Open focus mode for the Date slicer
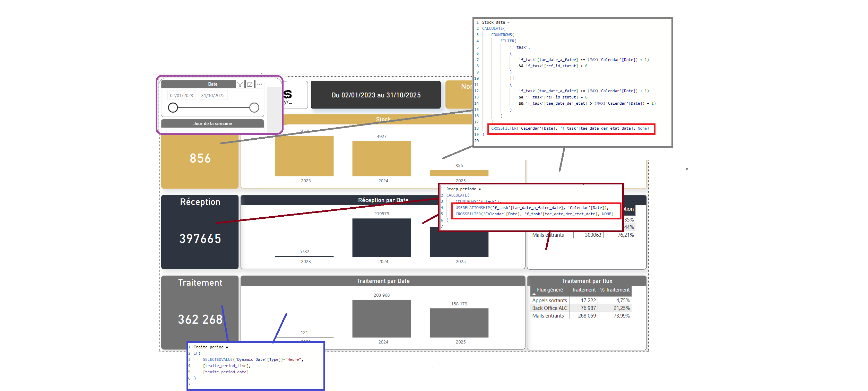 click(250, 84)
